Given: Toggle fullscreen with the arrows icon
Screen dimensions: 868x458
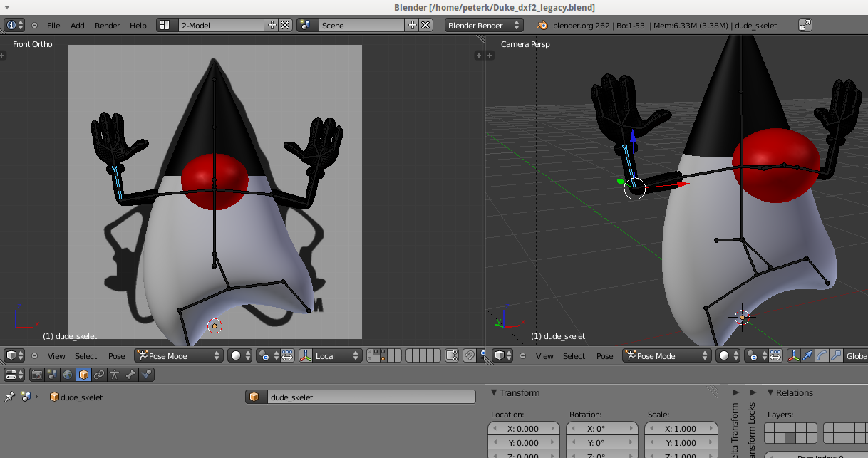Looking at the screenshot, I should [x=805, y=25].
